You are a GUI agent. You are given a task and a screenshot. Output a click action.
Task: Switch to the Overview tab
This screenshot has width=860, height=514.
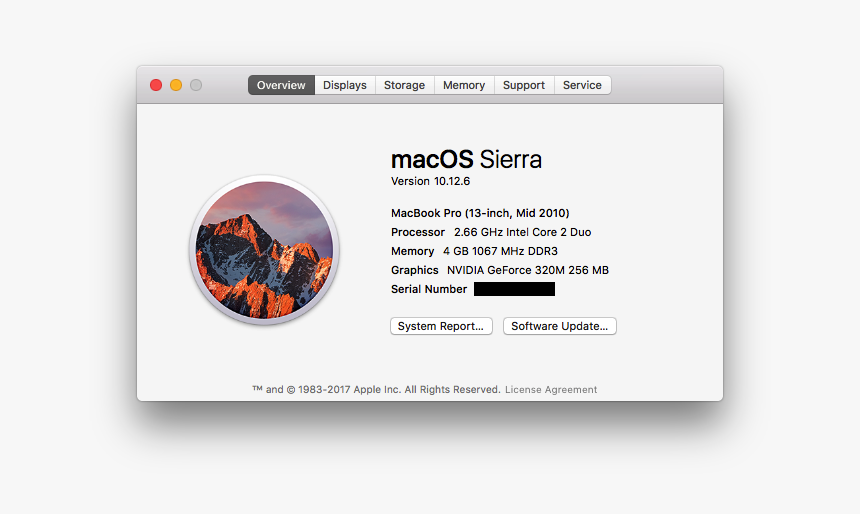pyautogui.click(x=281, y=85)
